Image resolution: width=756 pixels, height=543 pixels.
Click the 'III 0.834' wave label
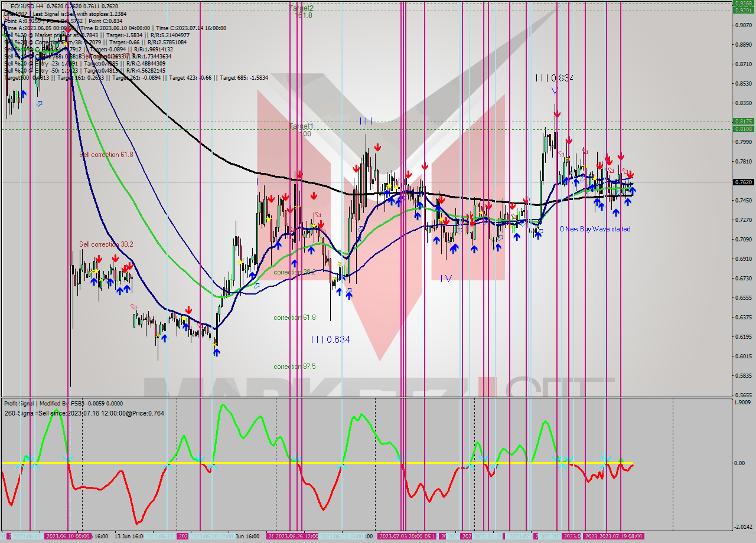point(555,78)
